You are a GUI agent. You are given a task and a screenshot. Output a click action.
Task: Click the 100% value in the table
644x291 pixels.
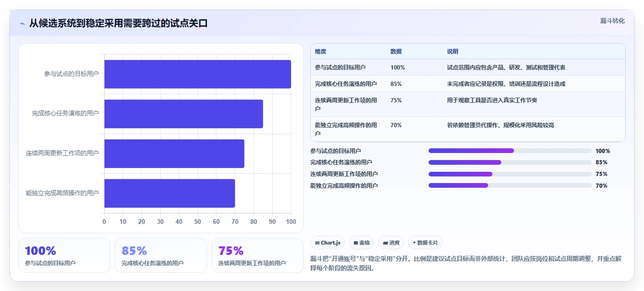tap(398, 68)
